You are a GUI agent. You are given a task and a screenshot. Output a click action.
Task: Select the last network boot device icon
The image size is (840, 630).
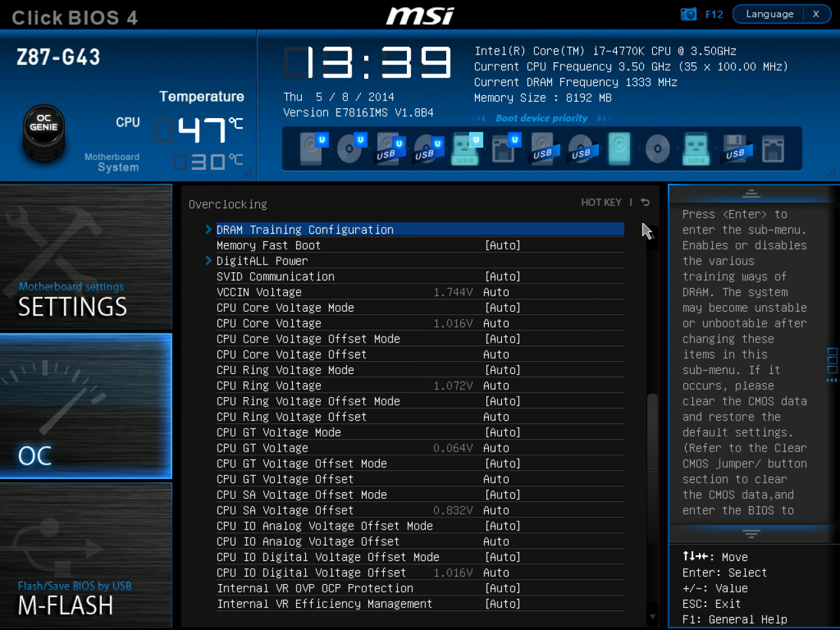click(773, 149)
